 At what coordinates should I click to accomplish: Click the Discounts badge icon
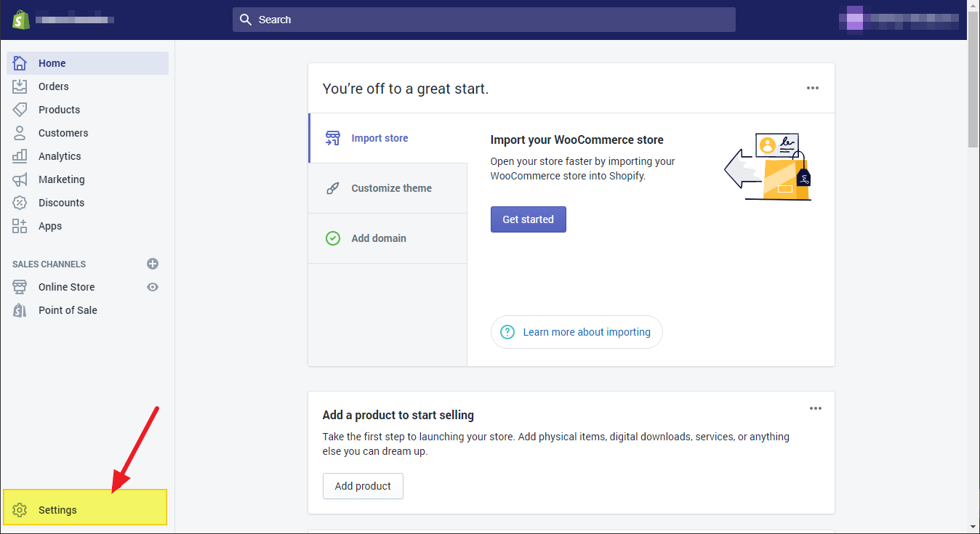click(20, 203)
